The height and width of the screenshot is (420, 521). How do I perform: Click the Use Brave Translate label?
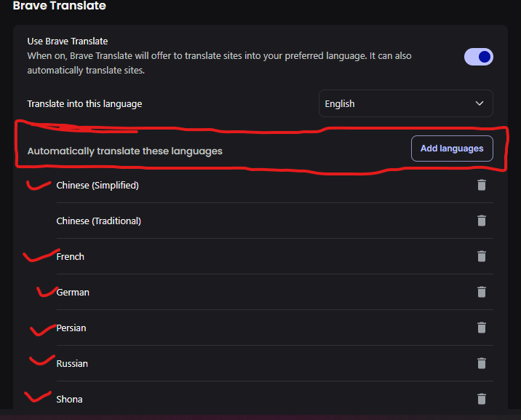point(68,41)
